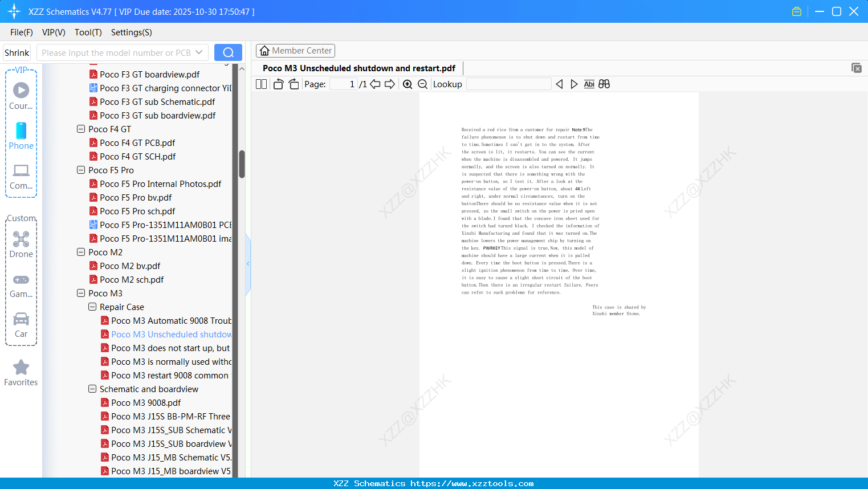Screen dimensions: 868x489
Task: Click the XZZ Schematics logo icon
Action: click(x=14, y=11)
